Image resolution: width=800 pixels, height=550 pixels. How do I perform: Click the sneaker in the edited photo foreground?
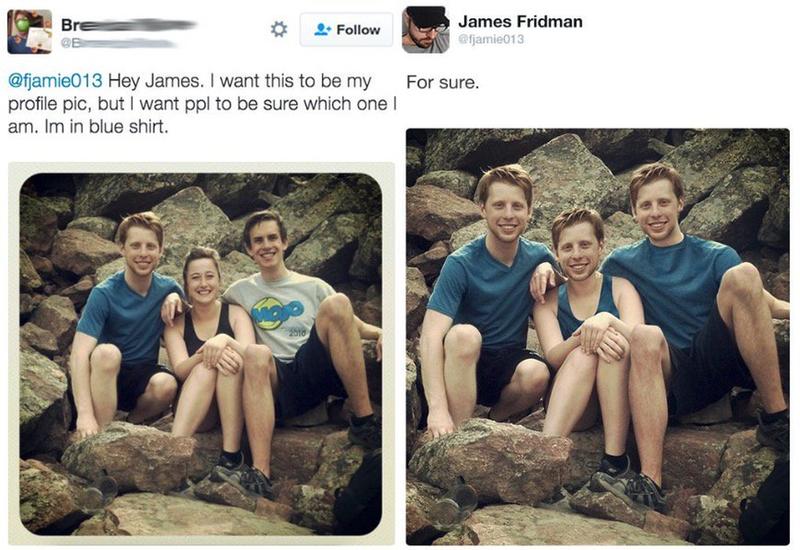[x=629, y=485]
